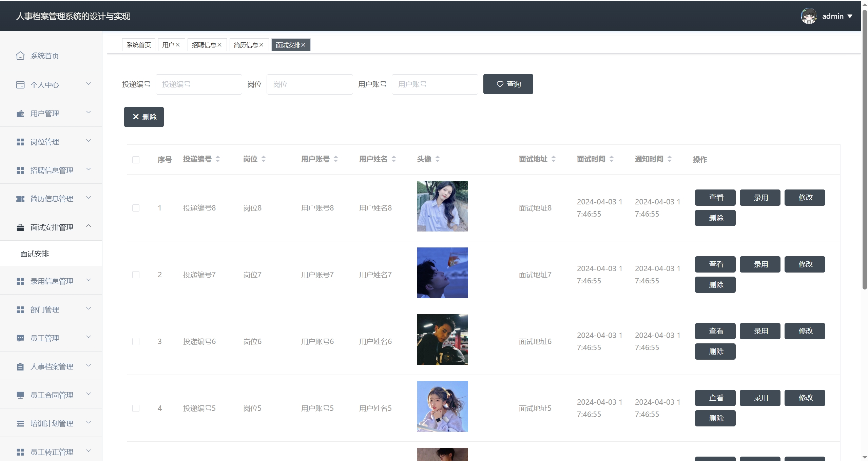Expand the 招聘信息管理 menu chevron
868x461 pixels.
89,169
